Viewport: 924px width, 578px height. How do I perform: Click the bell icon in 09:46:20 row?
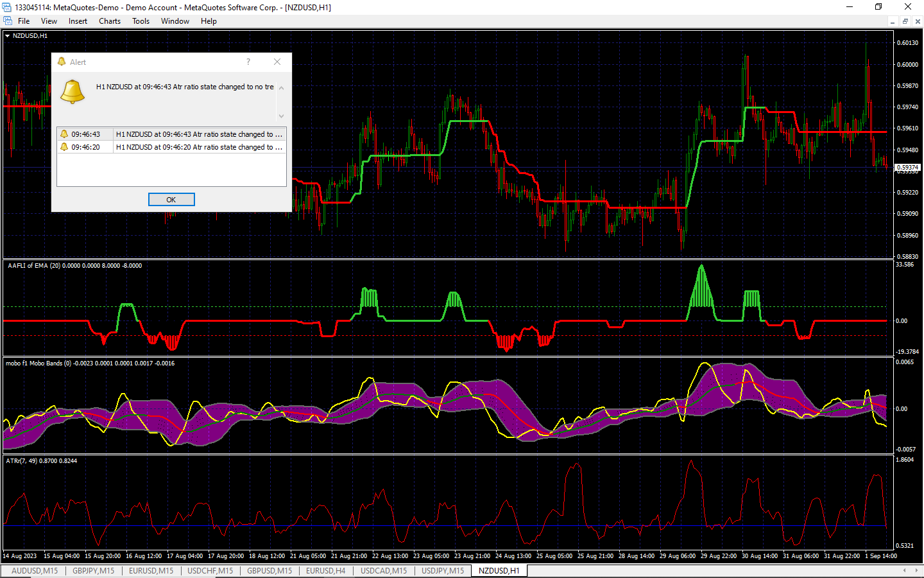pos(64,147)
